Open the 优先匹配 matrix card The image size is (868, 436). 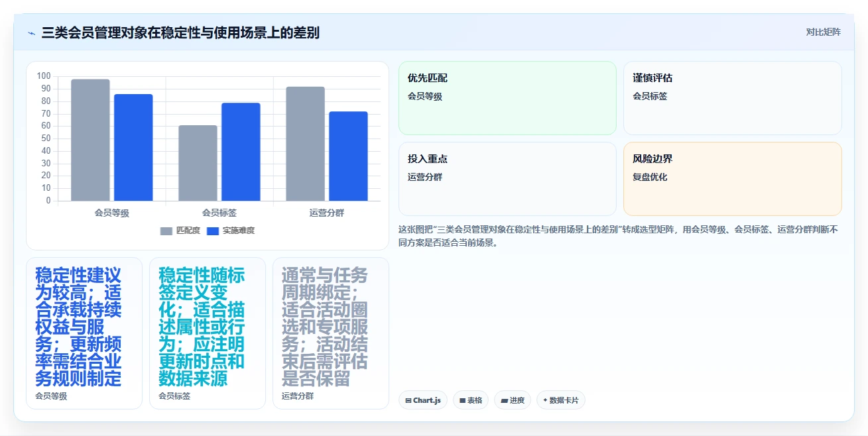(507, 98)
